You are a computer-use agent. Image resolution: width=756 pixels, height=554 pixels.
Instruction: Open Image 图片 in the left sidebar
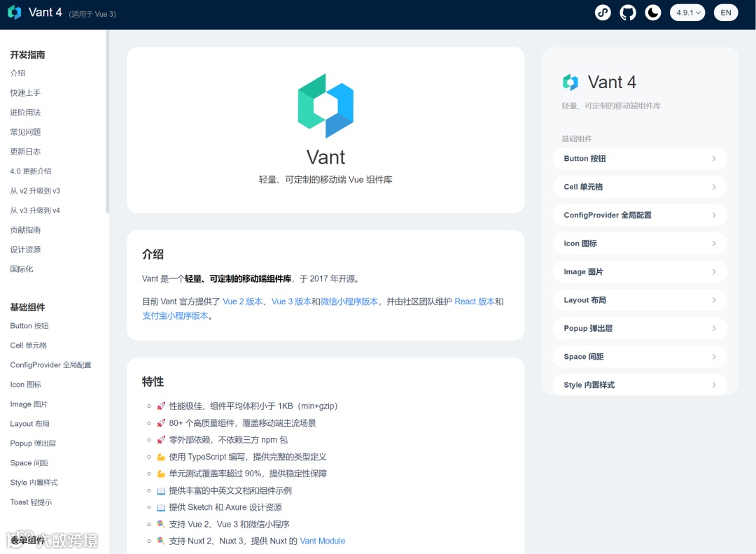29,404
